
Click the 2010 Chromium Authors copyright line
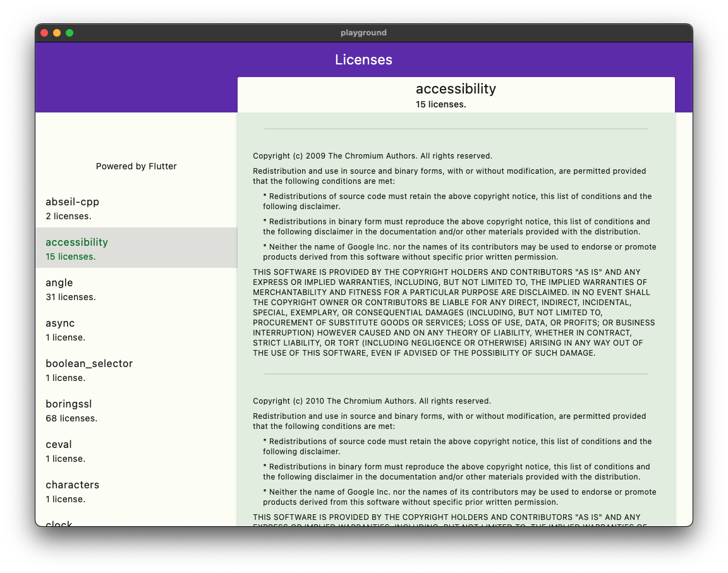[372, 401]
